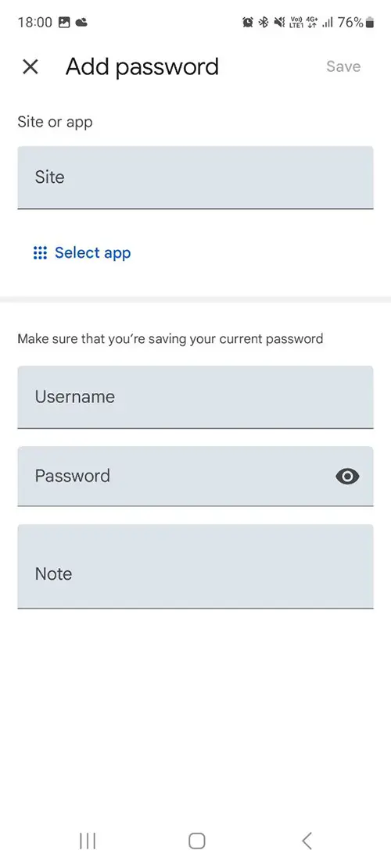Tap the muted sound status icon
Image resolution: width=391 pixels, height=868 pixels.
pyautogui.click(x=279, y=22)
